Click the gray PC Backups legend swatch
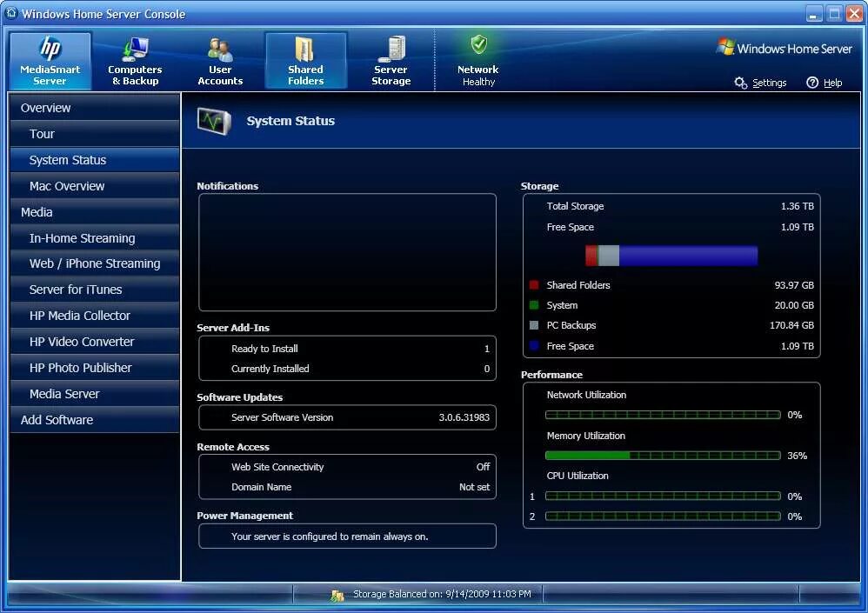Image resolution: width=868 pixels, height=613 pixels. tap(534, 325)
